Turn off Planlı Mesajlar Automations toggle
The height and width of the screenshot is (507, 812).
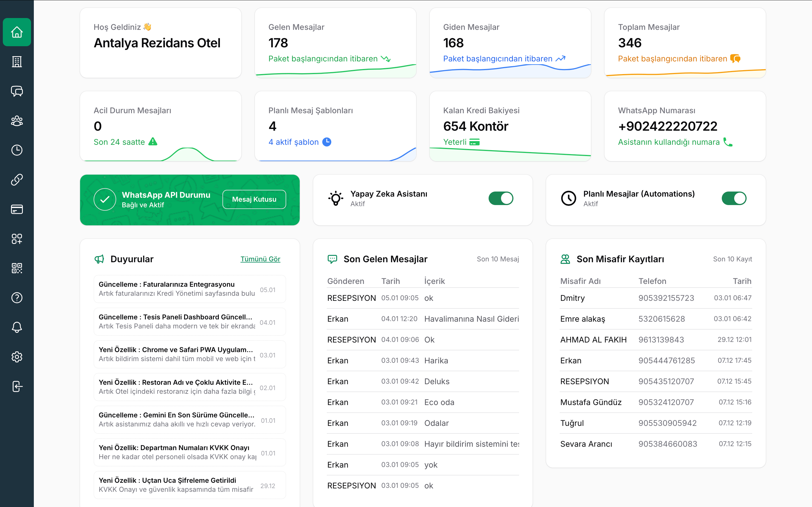click(x=734, y=198)
